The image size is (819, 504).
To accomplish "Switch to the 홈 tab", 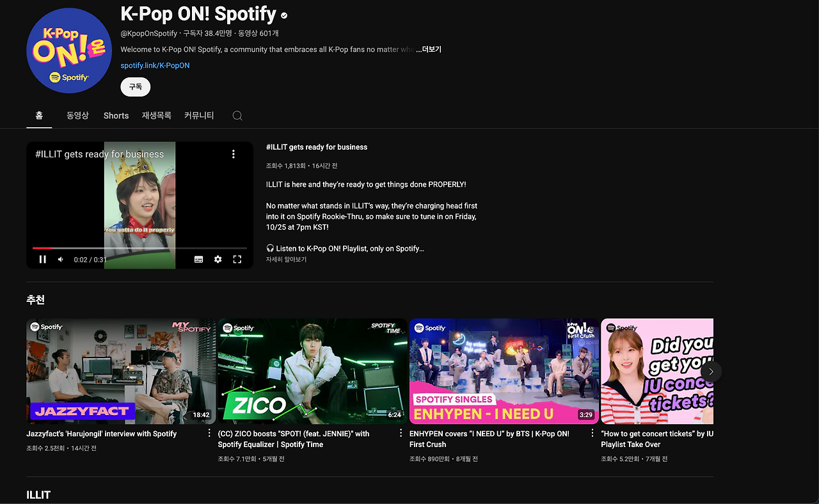I will (39, 116).
